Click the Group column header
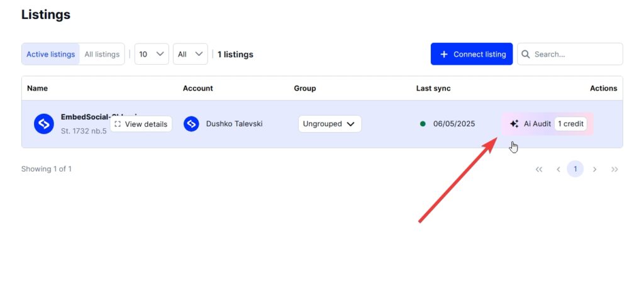Screen dimensions: 644x306 click(x=305, y=88)
